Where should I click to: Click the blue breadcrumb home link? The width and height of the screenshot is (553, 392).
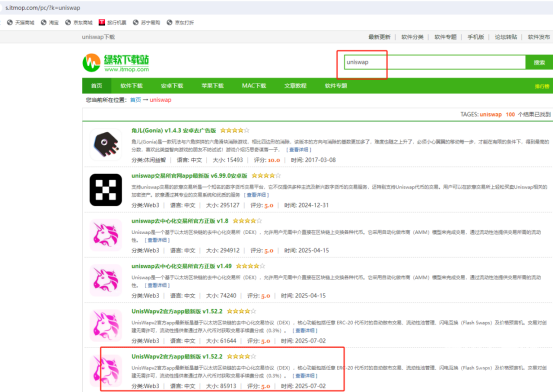(135, 100)
